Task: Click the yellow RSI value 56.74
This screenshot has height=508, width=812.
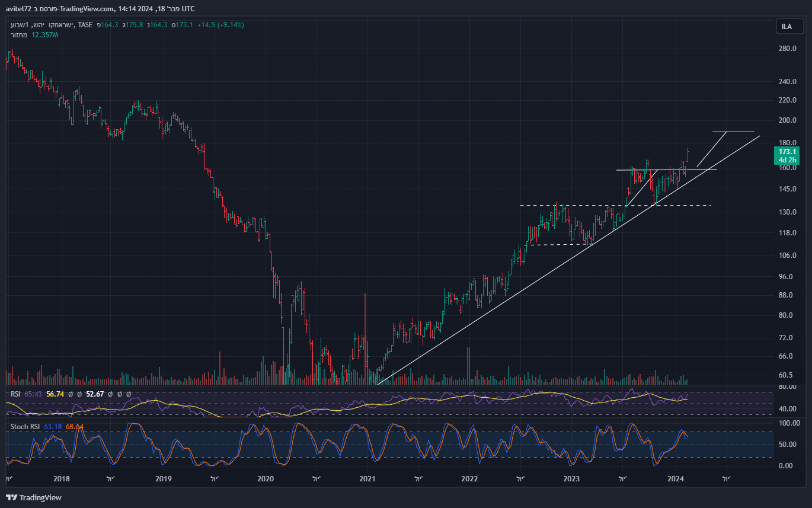Action: pos(55,394)
